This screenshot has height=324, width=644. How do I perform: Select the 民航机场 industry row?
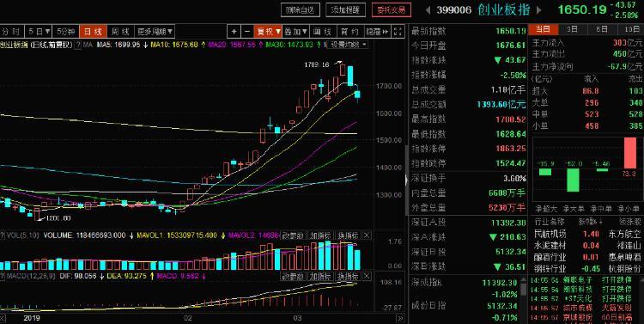point(587,234)
